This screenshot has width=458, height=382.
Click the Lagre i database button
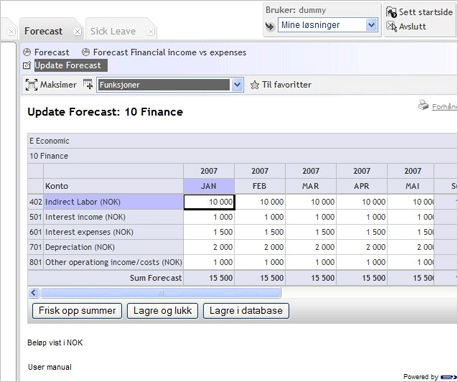tap(246, 311)
